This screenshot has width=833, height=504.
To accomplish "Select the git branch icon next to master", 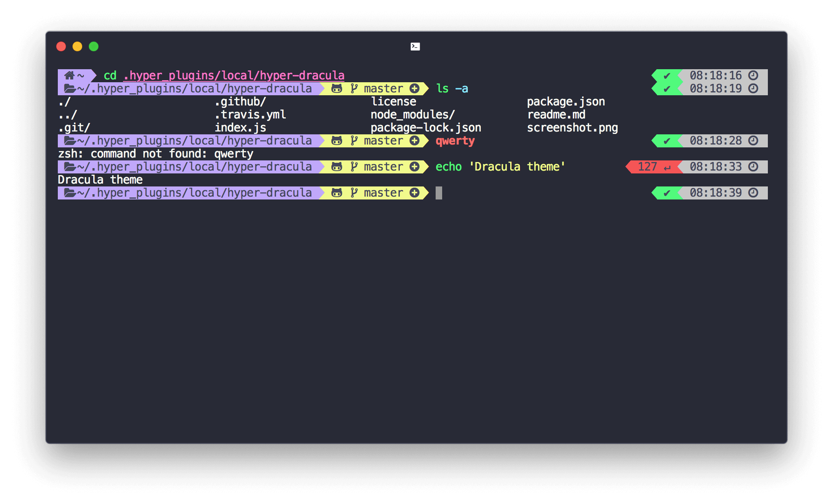I will [353, 193].
